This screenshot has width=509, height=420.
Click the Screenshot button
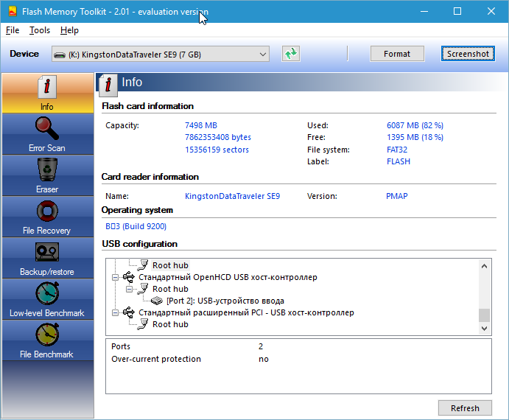click(468, 54)
